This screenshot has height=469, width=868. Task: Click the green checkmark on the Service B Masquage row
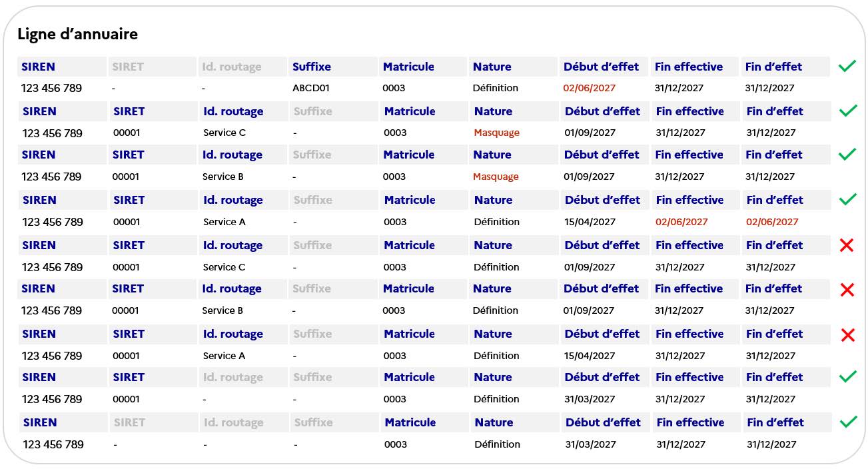(x=847, y=154)
